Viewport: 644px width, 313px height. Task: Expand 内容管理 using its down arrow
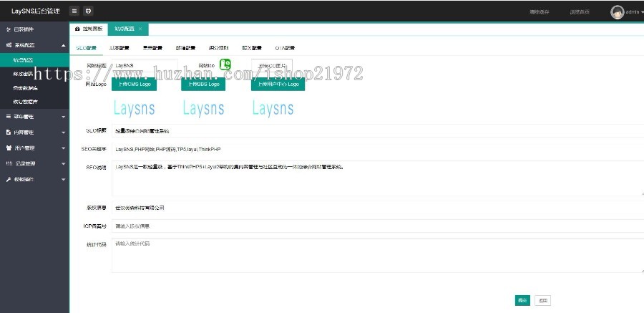click(63, 133)
